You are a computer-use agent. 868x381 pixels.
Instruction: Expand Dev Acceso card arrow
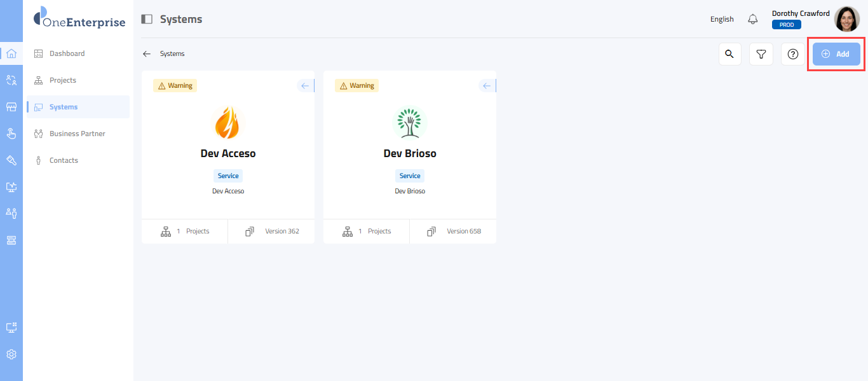[x=305, y=86]
